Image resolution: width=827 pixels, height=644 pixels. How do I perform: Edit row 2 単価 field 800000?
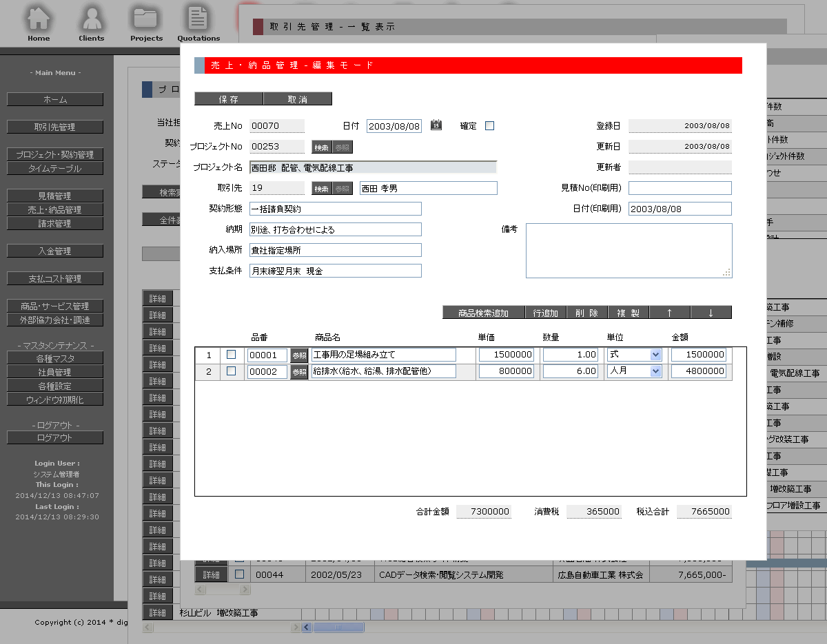tap(507, 371)
